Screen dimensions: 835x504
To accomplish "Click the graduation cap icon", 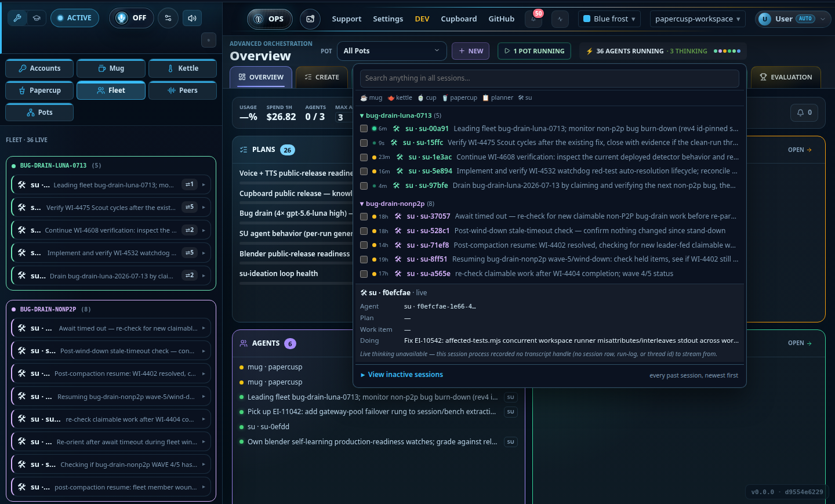I will click(36, 18).
